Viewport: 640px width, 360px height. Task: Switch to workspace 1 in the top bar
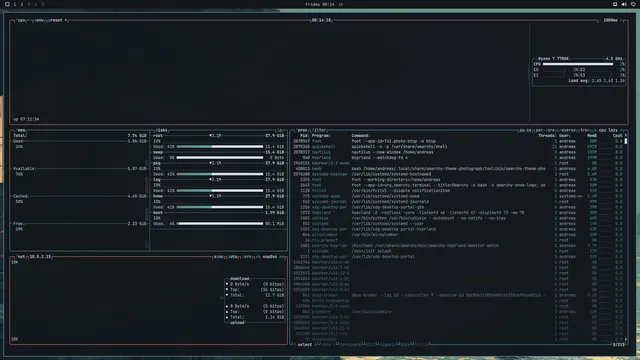(x=15, y=4)
